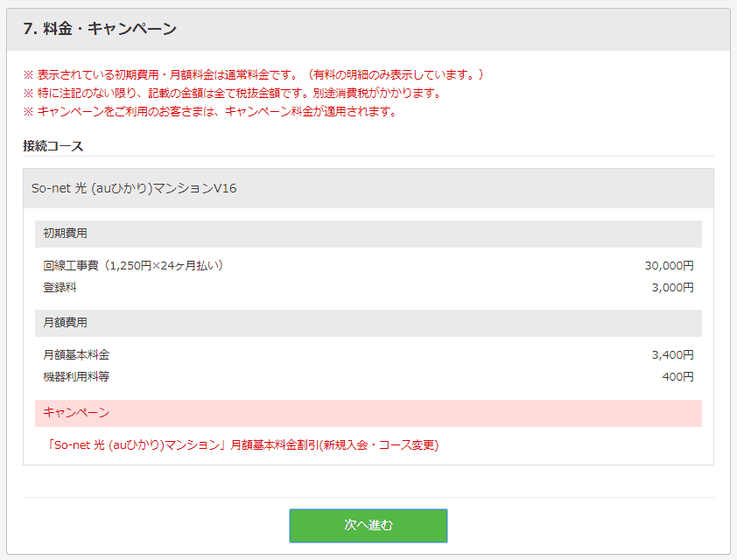This screenshot has height=560, width=737.
Task: Click the pink キャンペーン header
Action: pyautogui.click(x=368, y=413)
